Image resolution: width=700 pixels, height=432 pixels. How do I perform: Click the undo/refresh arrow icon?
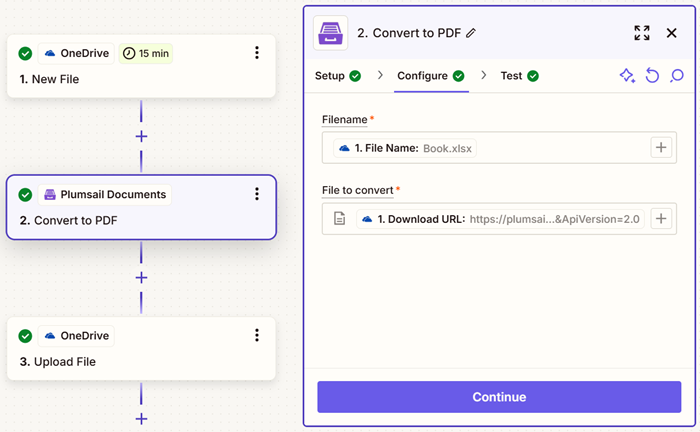(652, 75)
